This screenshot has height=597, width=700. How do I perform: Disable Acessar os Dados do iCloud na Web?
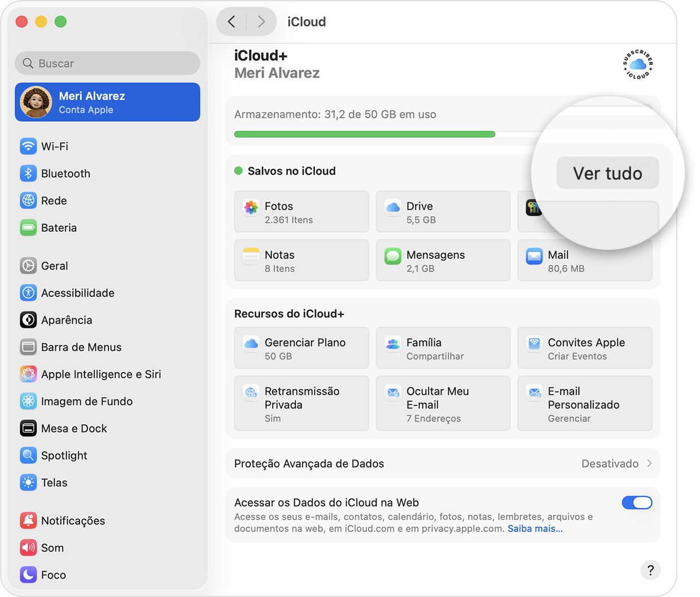(637, 503)
